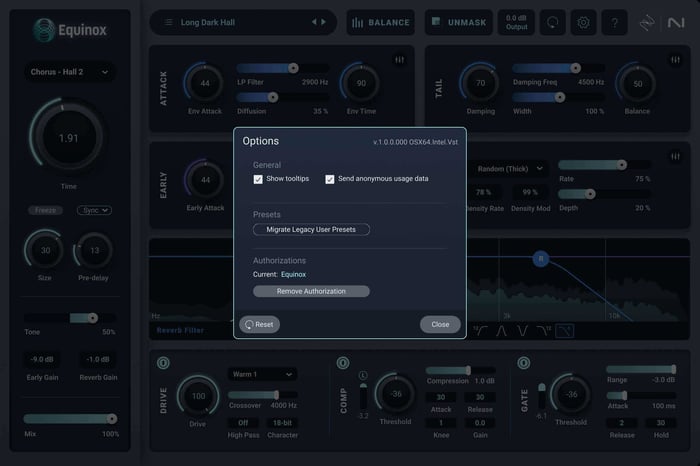The height and width of the screenshot is (466, 700).
Task: Select the high-shelf filter shape icon
Action: coord(543,331)
